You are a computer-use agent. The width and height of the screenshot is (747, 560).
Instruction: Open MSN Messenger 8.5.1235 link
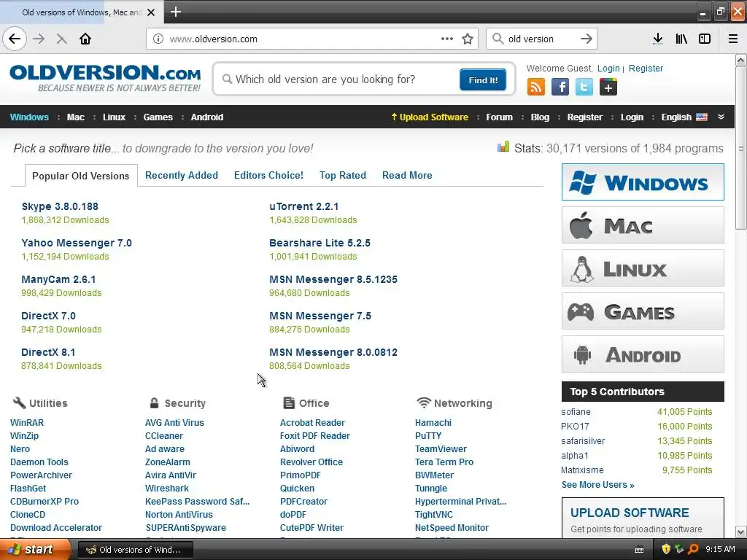333,279
